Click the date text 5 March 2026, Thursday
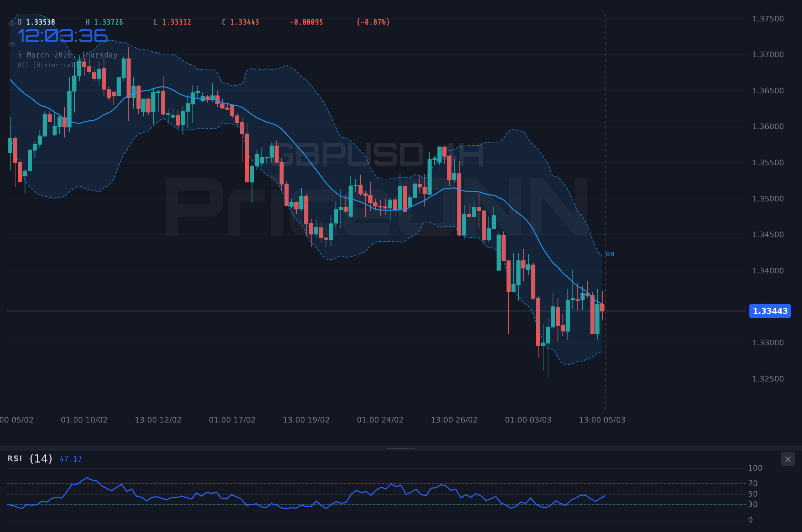The height and width of the screenshot is (532, 802). coord(68,55)
